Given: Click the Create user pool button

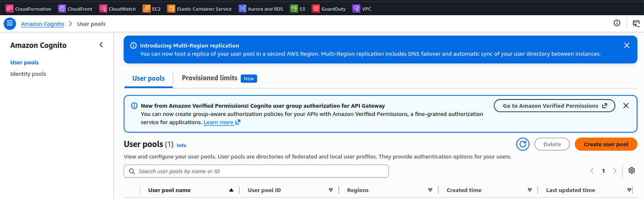Looking at the screenshot, I should tap(606, 144).
